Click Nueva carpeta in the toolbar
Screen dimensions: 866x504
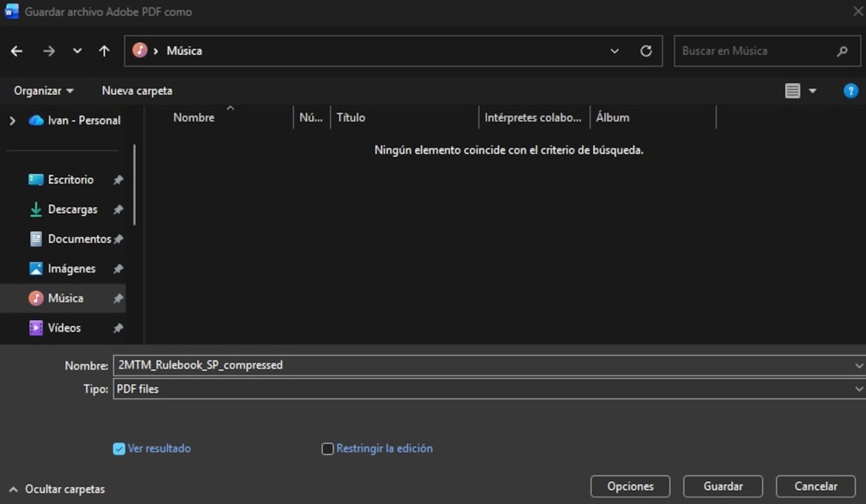[x=137, y=91]
